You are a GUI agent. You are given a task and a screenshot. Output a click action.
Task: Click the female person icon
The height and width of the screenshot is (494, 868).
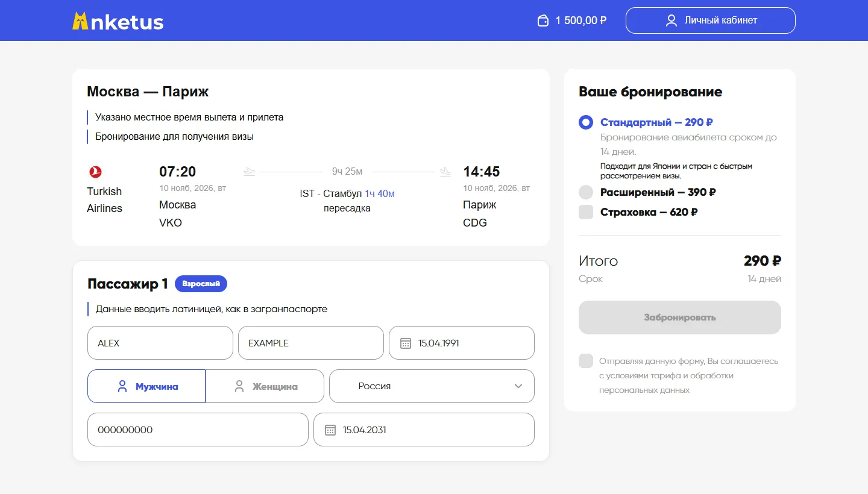[239, 386]
